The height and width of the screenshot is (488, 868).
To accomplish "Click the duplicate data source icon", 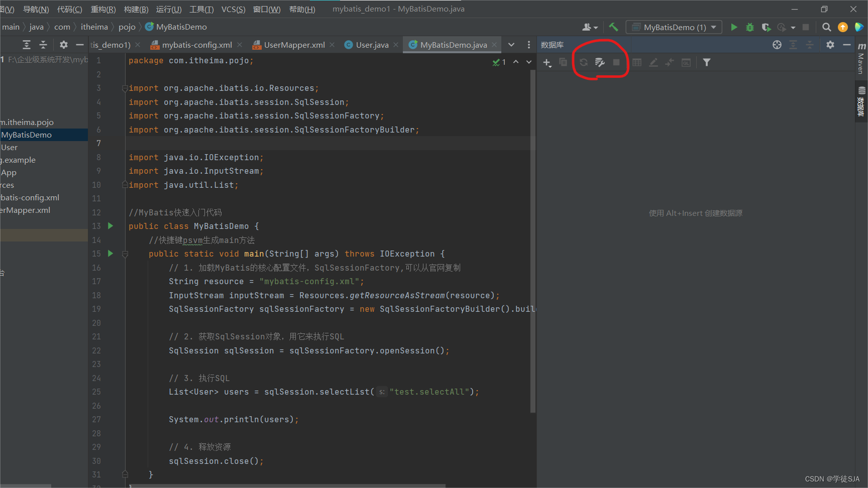I will pos(563,62).
